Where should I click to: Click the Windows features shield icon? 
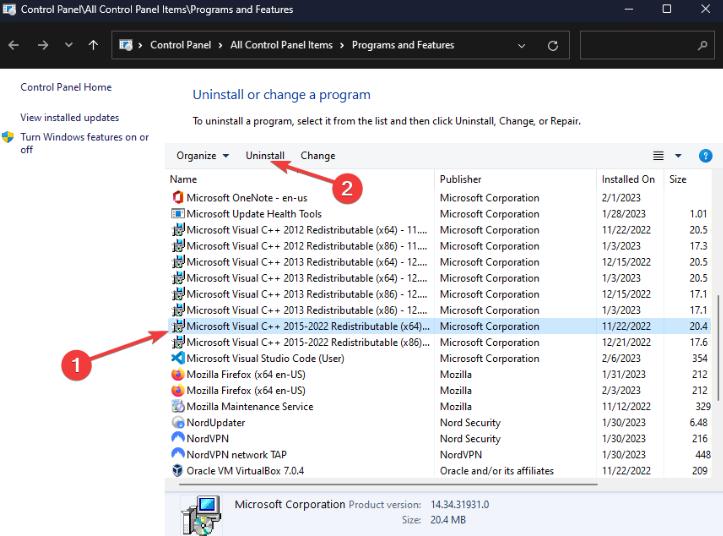tap(8, 137)
